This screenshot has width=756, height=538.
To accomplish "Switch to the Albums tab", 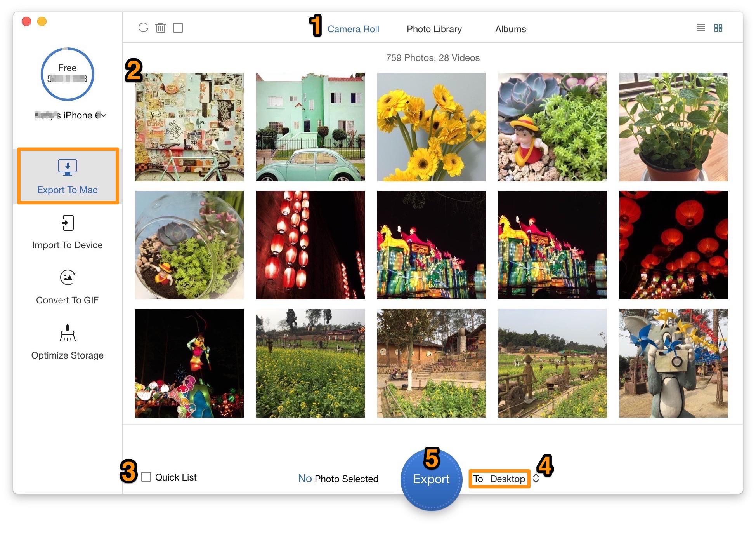I will click(x=510, y=29).
